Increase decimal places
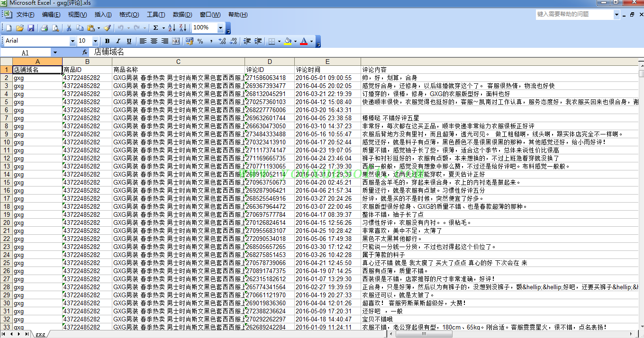Viewport: 644px width, 338px height. click(222, 41)
